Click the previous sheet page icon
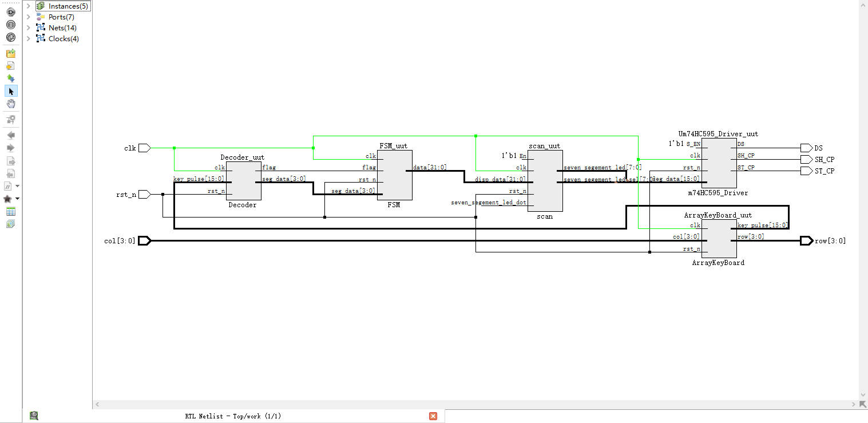 [x=10, y=173]
